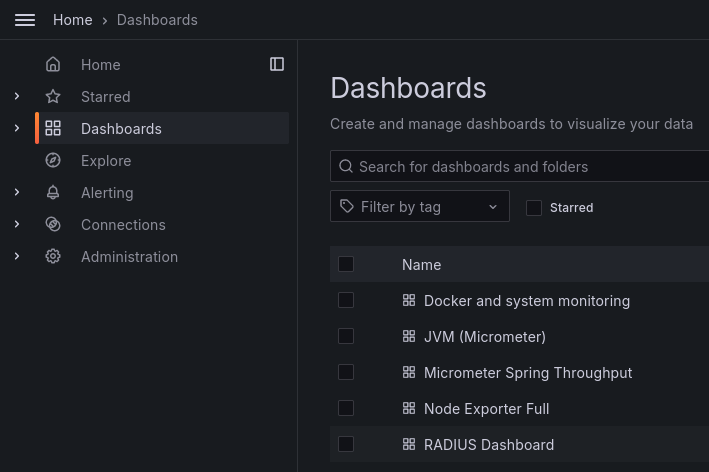Screen dimensions: 709x472
Task: Click the Starred star icon
Action: point(53,97)
